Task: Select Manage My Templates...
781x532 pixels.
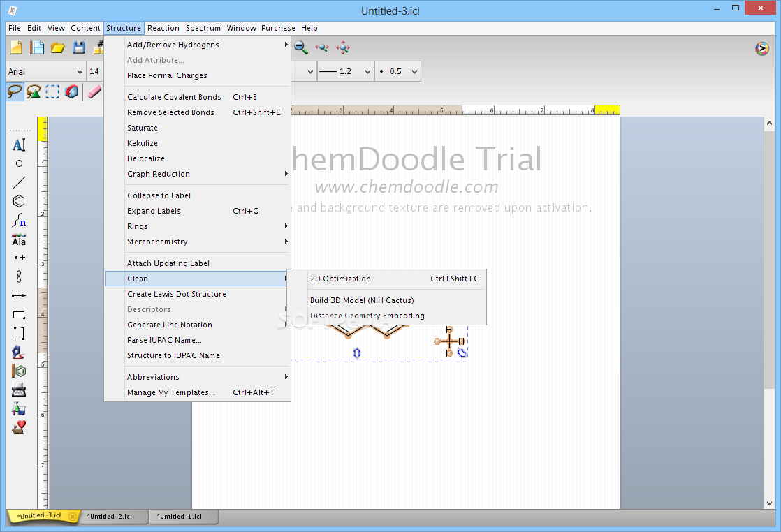Action: tap(198, 392)
